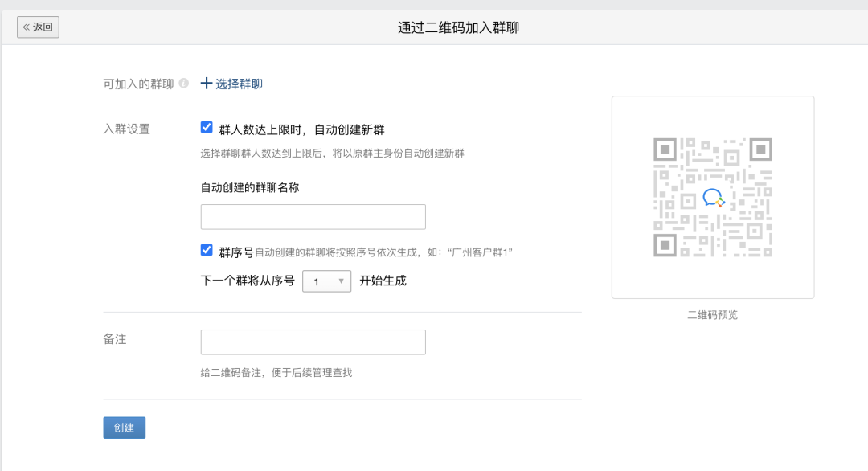Image resolution: width=868 pixels, height=471 pixels.
Task: Click the QR code preview image
Action: [713, 196]
